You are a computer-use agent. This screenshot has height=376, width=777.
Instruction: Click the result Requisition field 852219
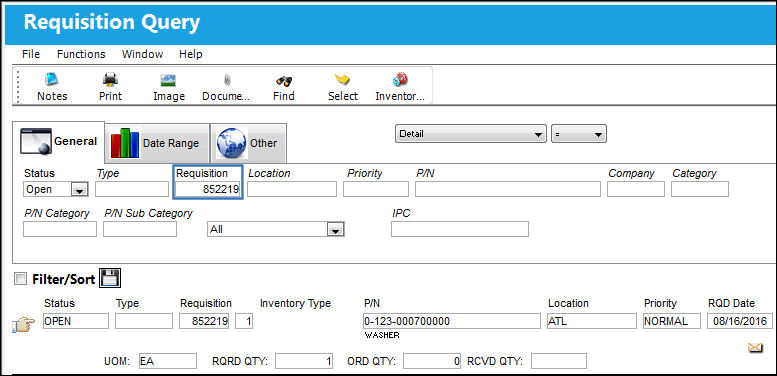tap(205, 321)
